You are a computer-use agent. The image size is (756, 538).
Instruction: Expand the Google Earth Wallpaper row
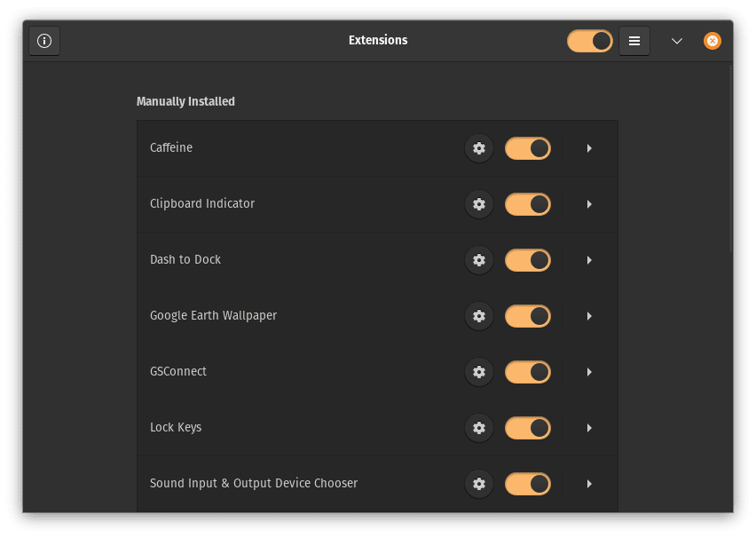589,316
